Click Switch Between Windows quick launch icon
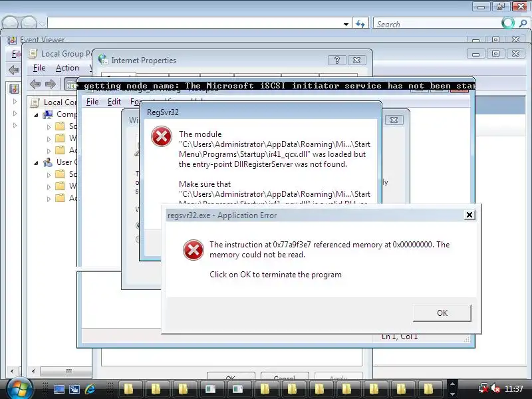Image resolution: width=532 pixels, height=399 pixels. pyautogui.click(x=74, y=389)
